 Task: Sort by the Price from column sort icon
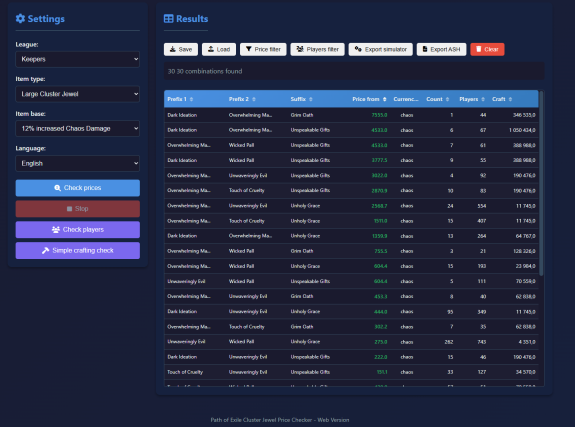(x=384, y=99)
